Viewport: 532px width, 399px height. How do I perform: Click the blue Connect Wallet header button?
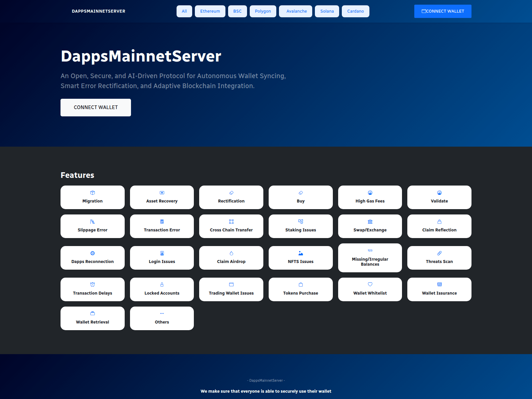pos(443,11)
